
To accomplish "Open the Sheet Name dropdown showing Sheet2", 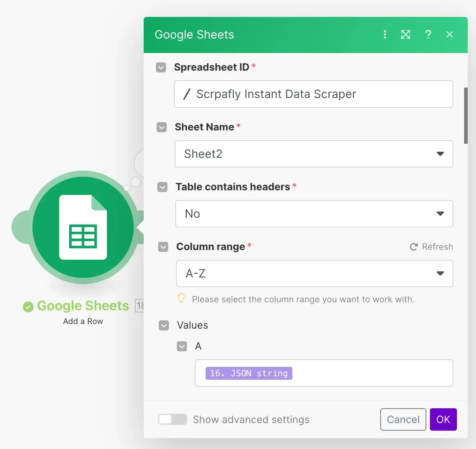I will pyautogui.click(x=440, y=154).
